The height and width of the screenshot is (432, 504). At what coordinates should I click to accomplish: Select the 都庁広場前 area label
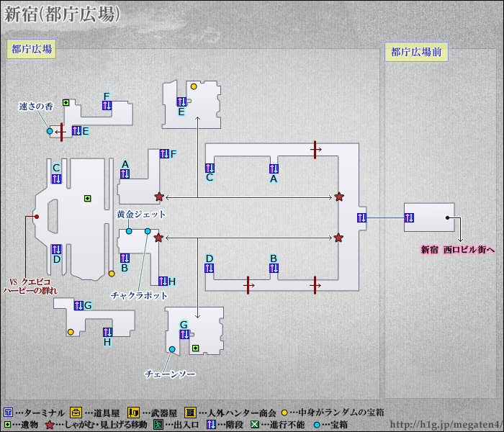[x=416, y=52]
